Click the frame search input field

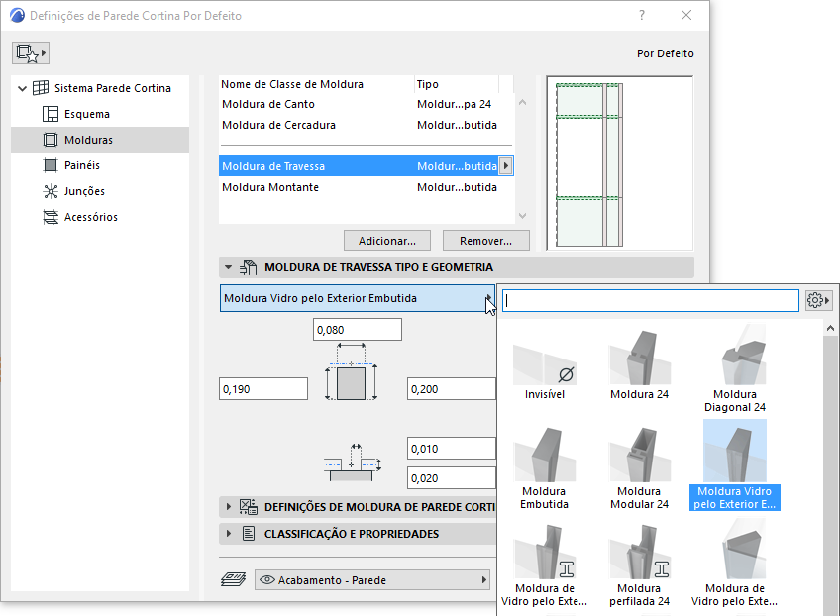click(x=650, y=300)
